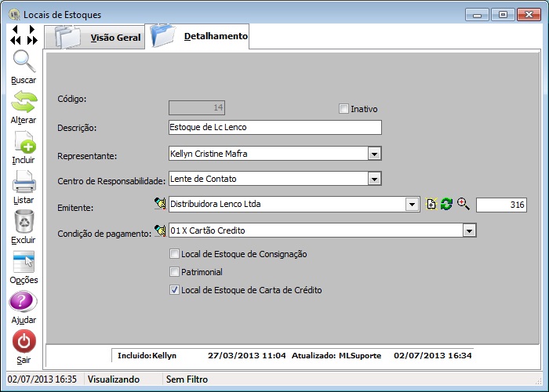
Task: Click the Listar printer icon
Action: coord(24,183)
